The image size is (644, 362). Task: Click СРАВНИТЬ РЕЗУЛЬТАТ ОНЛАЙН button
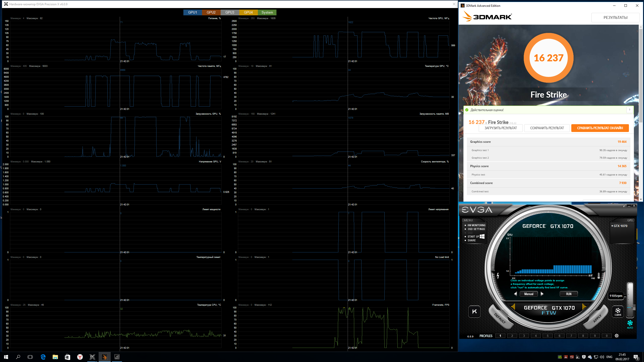600,128
